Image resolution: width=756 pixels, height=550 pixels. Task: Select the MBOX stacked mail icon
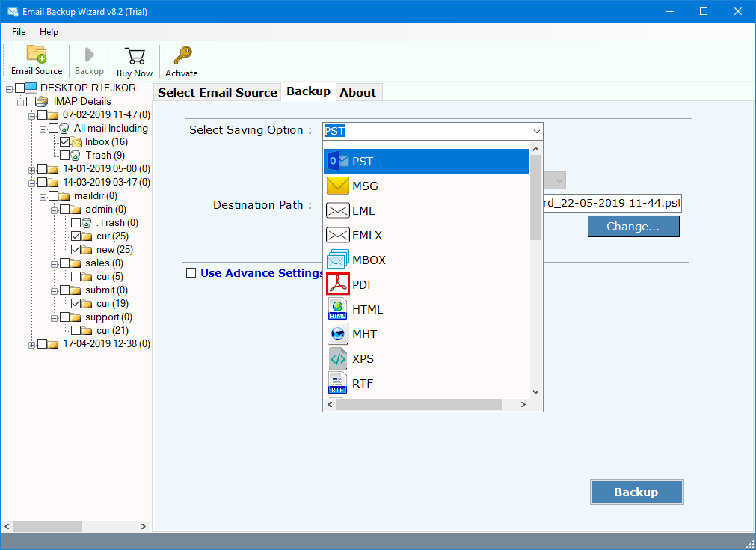pyautogui.click(x=337, y=260)
